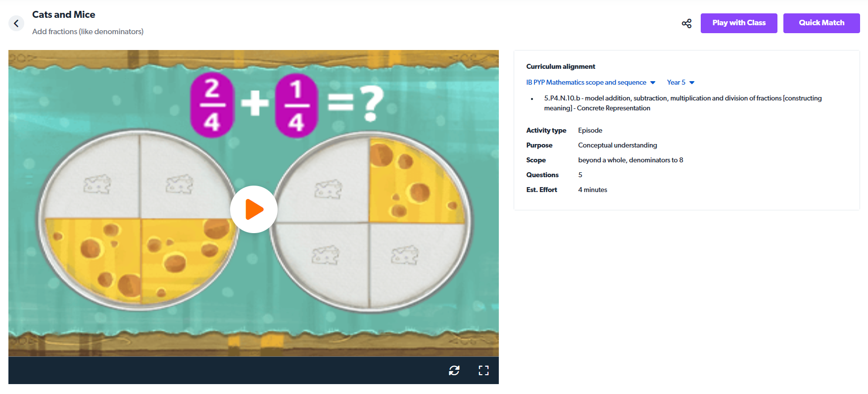868x394 pixels.
Task: Click the Curriculum alignment heading
Action: [561, 66]
